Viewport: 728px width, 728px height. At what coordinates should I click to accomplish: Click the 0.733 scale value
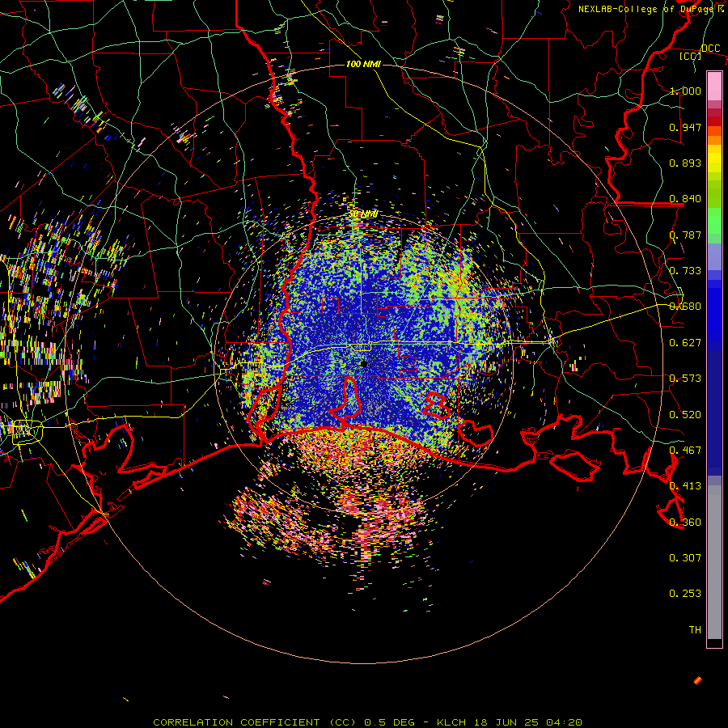[x=685, y=271]
